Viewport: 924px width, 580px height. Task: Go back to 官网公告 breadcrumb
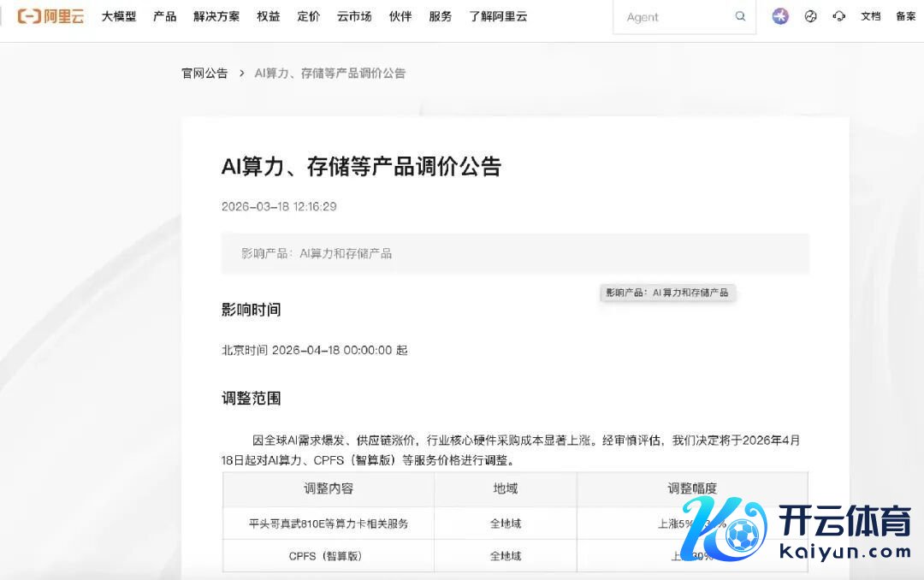pos(204,74)
